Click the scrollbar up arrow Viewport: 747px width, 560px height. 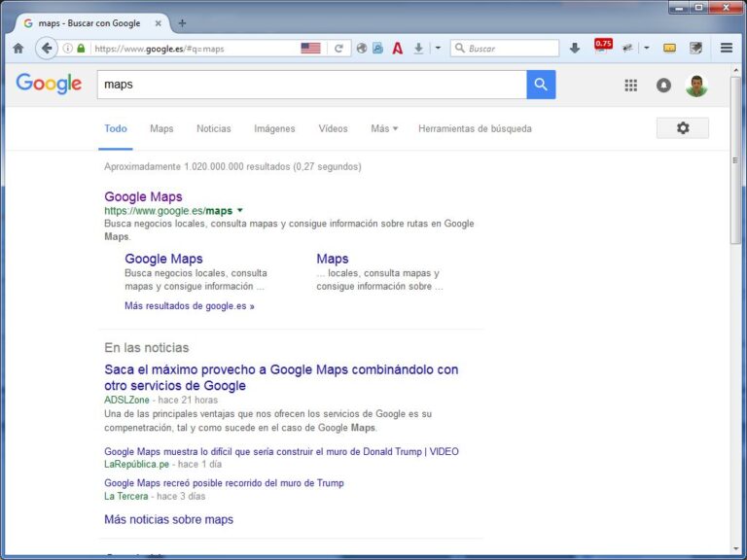click(735, 70)
